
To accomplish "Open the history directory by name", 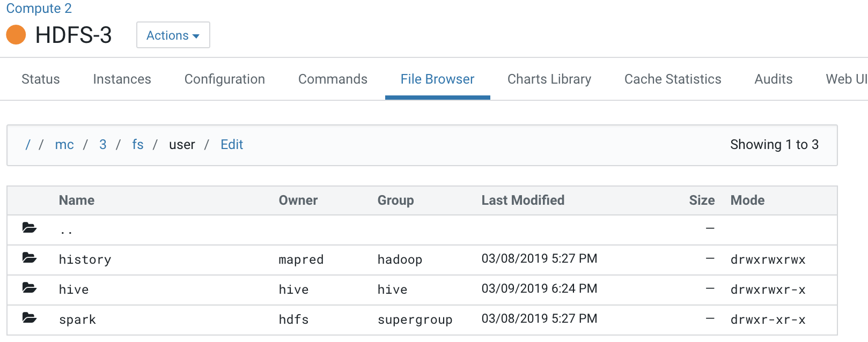I will pos(85,259).
